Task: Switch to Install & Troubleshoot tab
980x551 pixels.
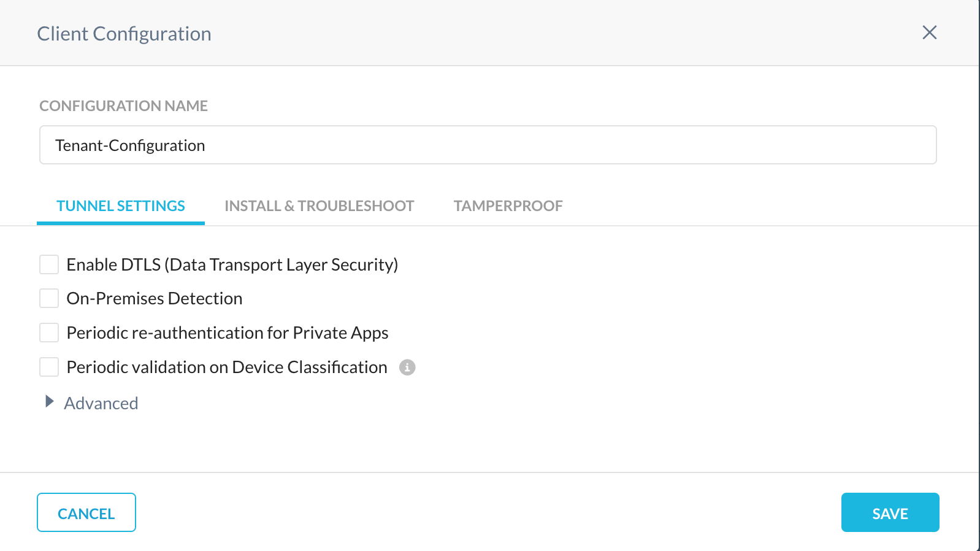Action: pos(320,206)
